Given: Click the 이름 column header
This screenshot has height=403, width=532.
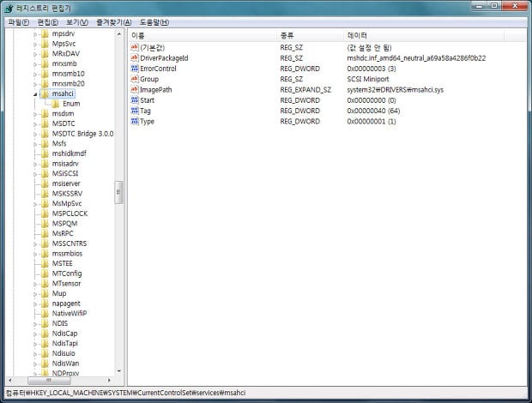Looking at the screenshot, I should tap(137, 35).
